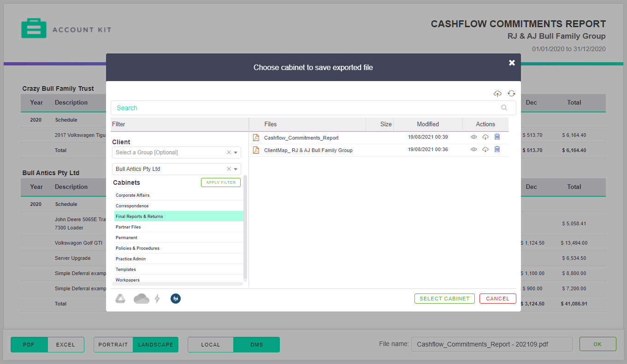The width and height of the screenshot is (627, 364).
Task: Delete the Cashflow_Commitments_Report file
Action: (497, 137)
